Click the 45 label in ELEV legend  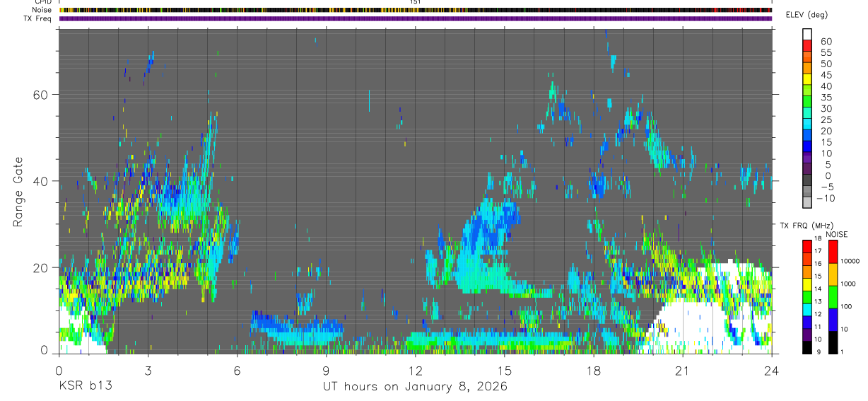pyautogui.click(x=826, y=75)
